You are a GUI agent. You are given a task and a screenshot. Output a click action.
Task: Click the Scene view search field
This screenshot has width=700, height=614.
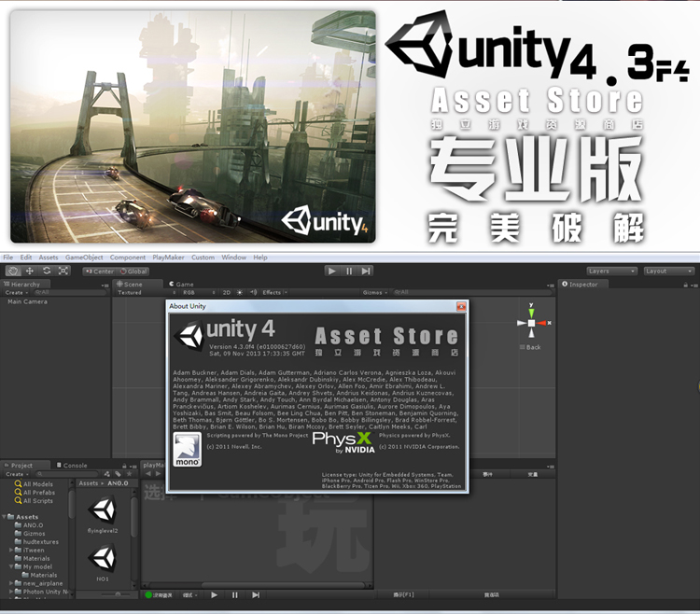(471, 293)
